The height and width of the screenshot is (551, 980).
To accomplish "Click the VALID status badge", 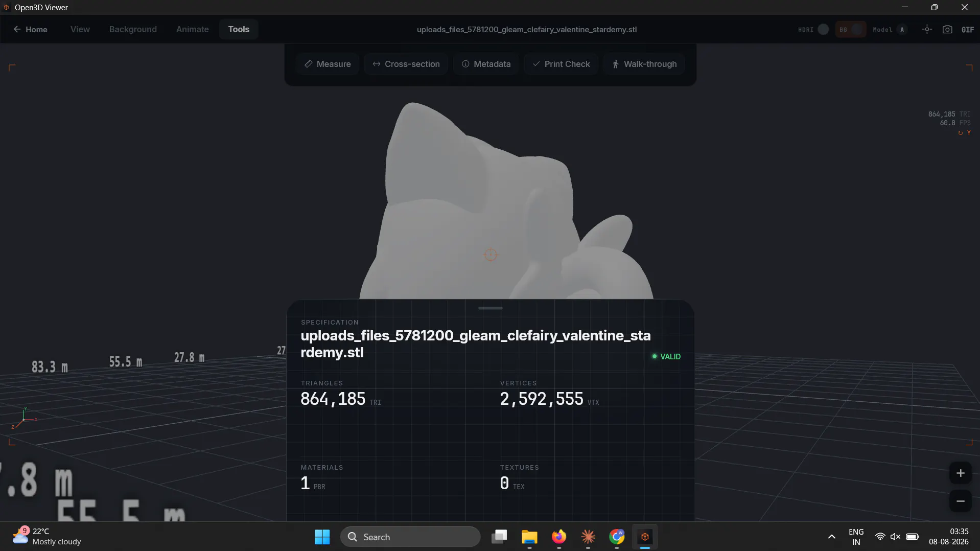I will [666, 356].
